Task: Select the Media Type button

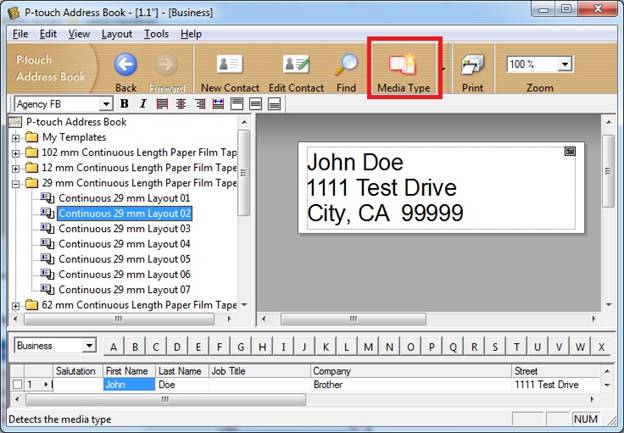Action: [403, 69]
